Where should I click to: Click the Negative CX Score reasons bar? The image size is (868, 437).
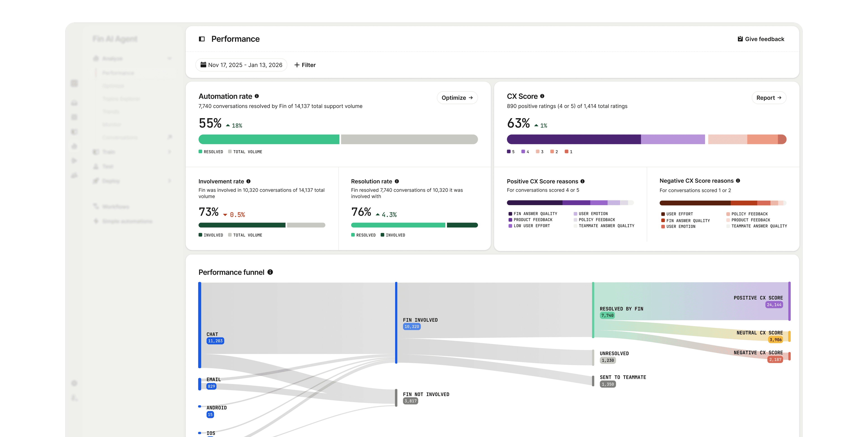(723, 203)
